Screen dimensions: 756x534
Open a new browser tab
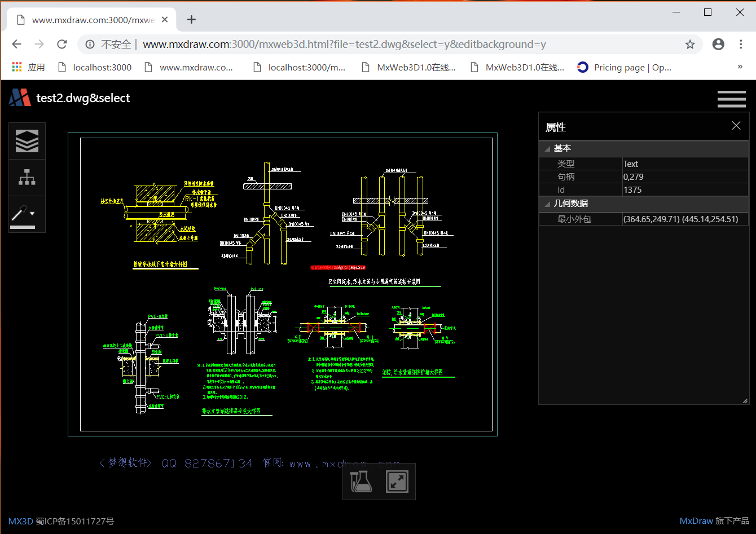click(192, 20)
